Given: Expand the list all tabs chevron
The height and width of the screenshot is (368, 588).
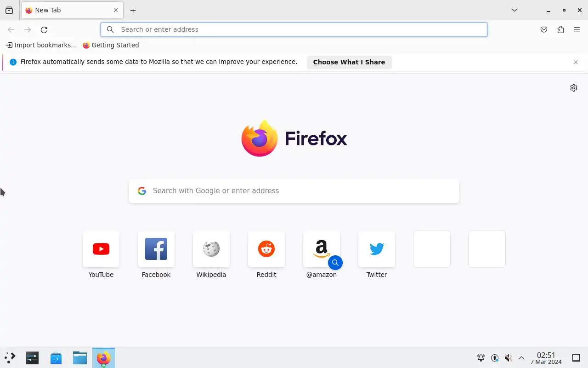Looking at the screenshot, I should 514,10.
